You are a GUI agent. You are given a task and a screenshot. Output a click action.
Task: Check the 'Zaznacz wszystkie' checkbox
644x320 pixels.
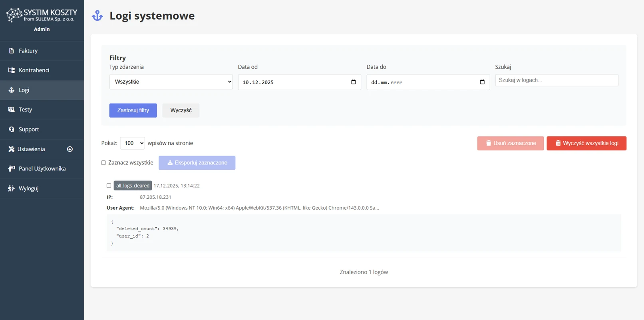pos(103,163)
